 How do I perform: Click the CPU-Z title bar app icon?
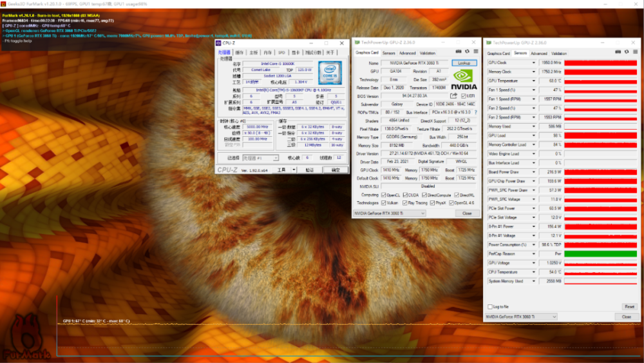pos(218,43)
